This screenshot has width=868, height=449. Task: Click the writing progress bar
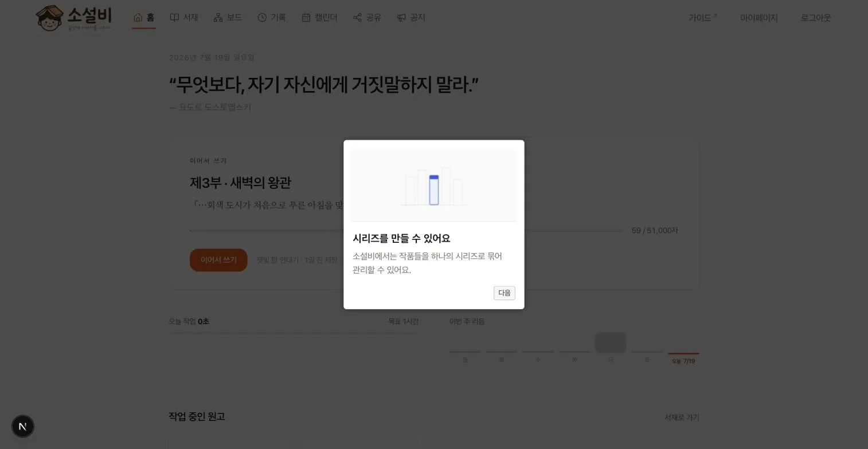point(406,231)
